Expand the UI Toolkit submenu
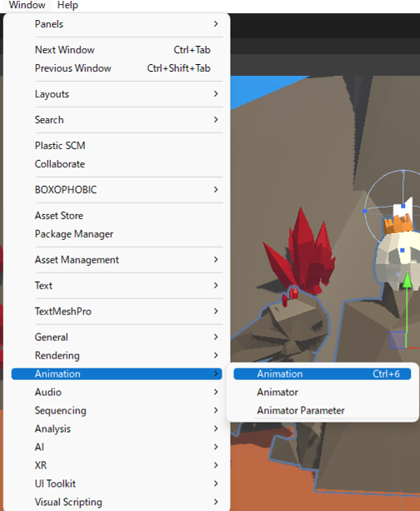Viewport: 420px width, 511px height. 117,483
